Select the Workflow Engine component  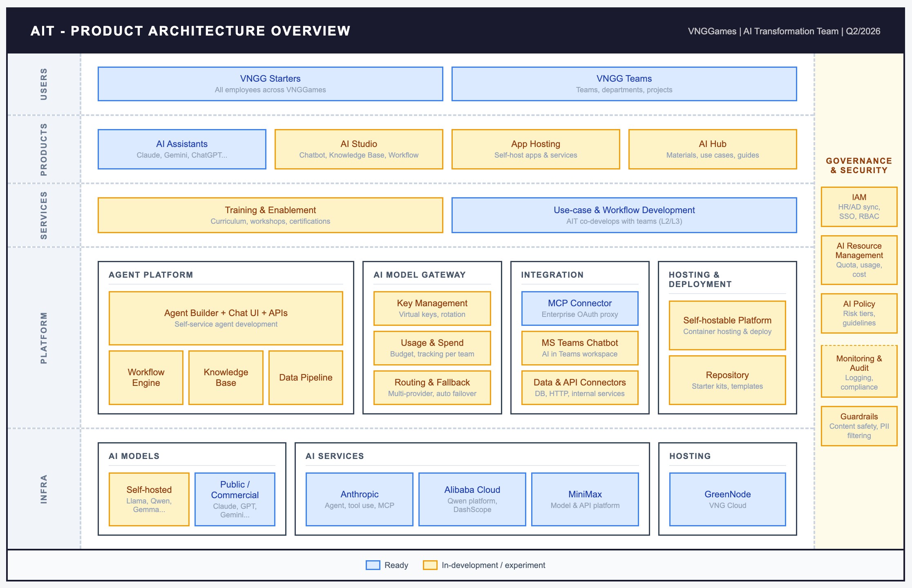(145, 377)
